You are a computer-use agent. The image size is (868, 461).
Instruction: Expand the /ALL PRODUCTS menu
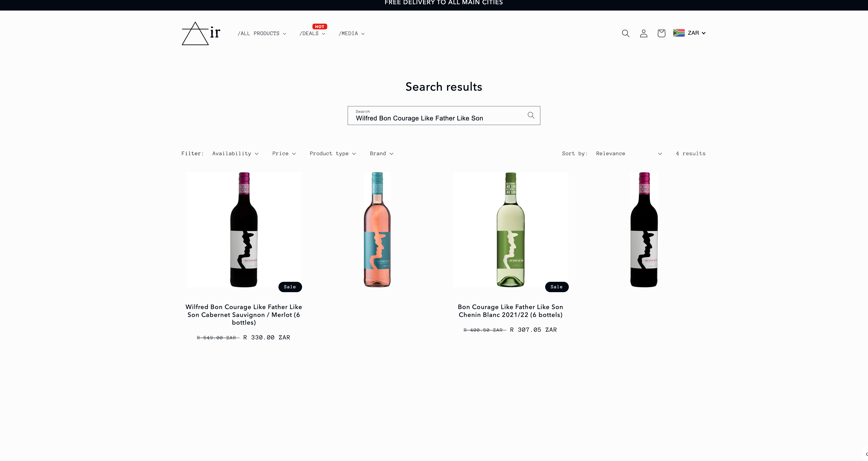(262, 33)
